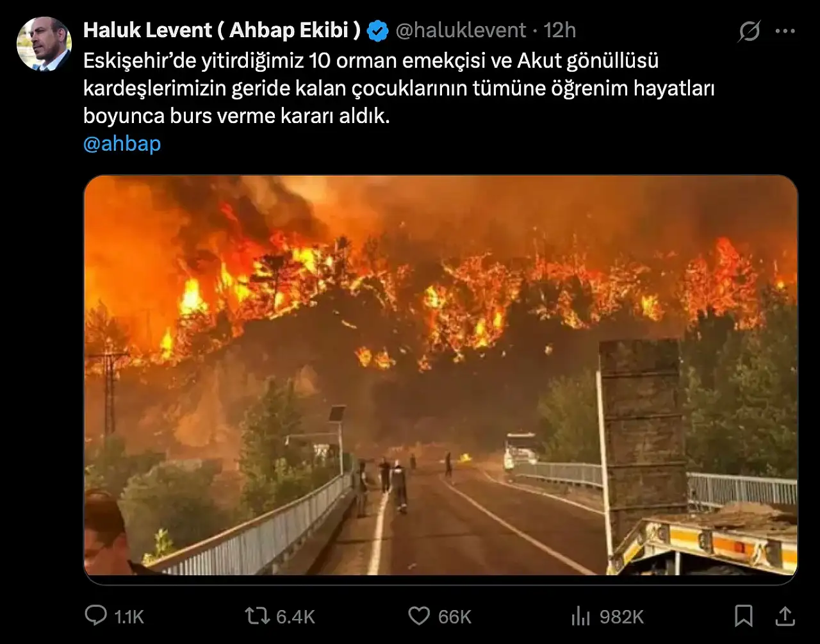
Task: Click the reply speech bubble icon
Action: point(96,616)
